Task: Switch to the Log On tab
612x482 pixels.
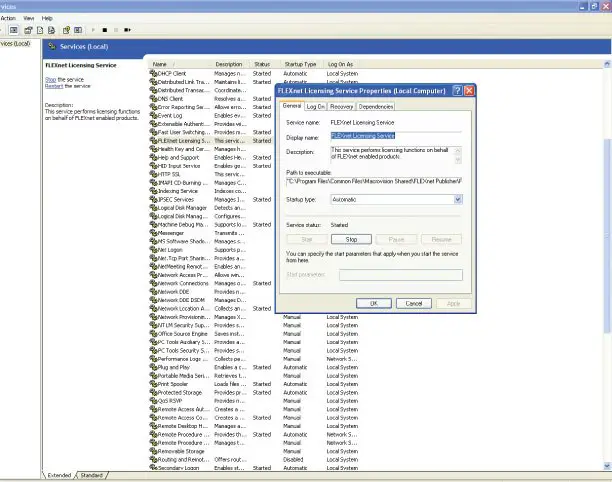Action: 315,107
